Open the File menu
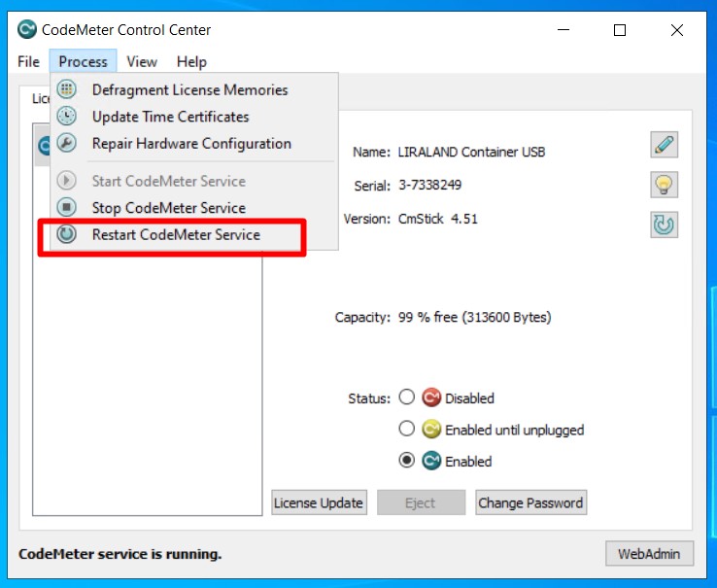 click(28, 61)
